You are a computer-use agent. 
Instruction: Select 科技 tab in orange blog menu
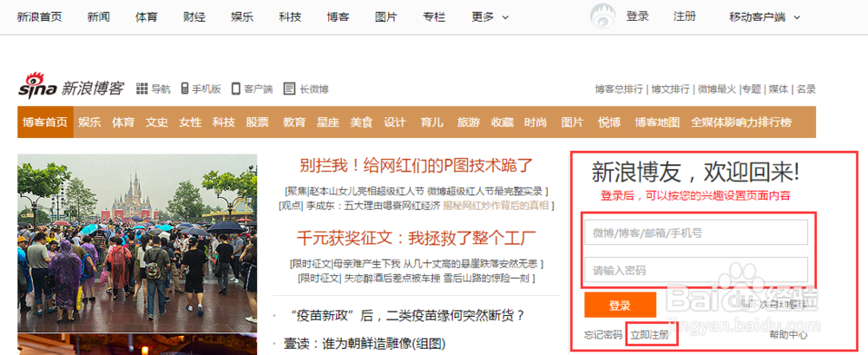click(224, 122)
